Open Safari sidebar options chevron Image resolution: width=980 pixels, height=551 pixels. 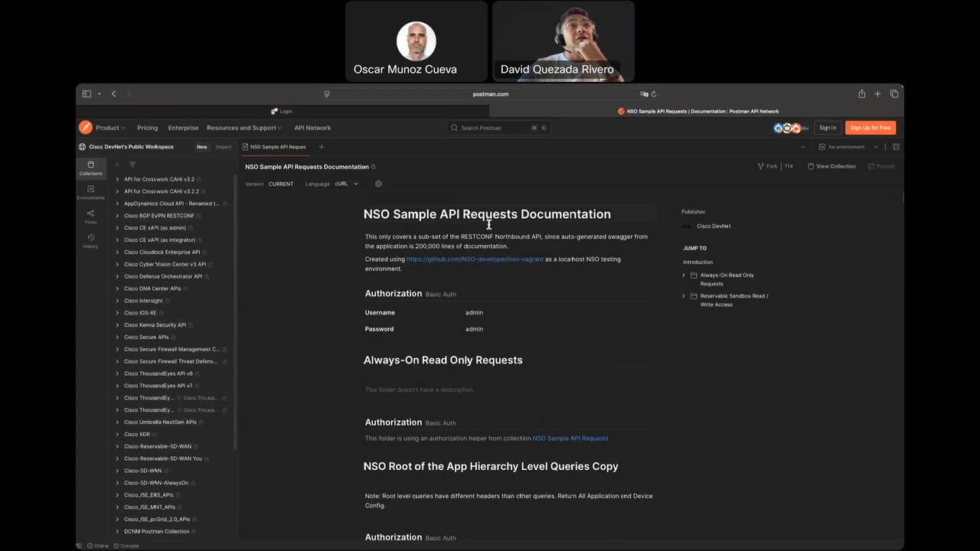tap(99, 94)
